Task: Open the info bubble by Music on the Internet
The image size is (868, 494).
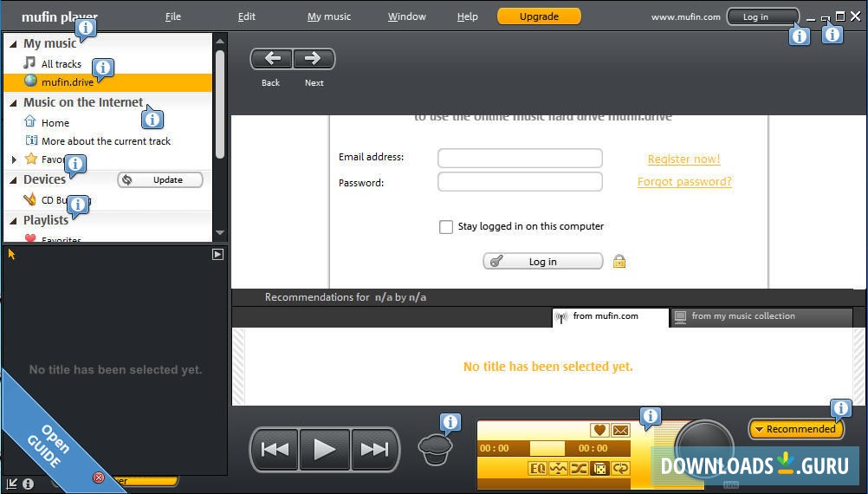Action: (x=152, y=119)
